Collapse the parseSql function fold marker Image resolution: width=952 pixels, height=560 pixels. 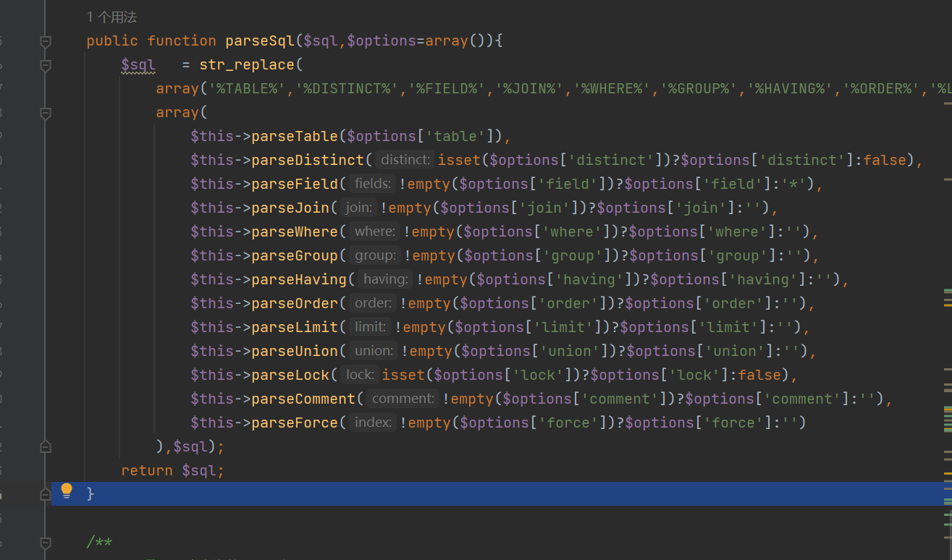point(45,42)
